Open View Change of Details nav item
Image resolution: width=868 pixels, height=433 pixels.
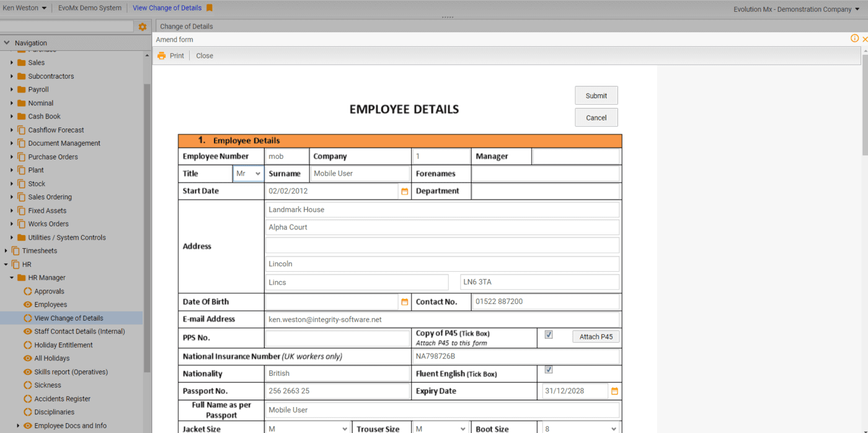click(x=69, y=318)
